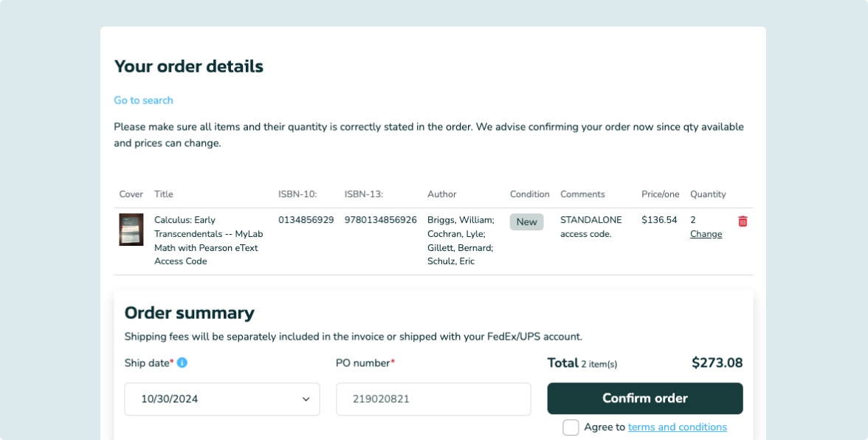Click the Quantity column header
The image size is (868, 440).
(x=708, y=194)
